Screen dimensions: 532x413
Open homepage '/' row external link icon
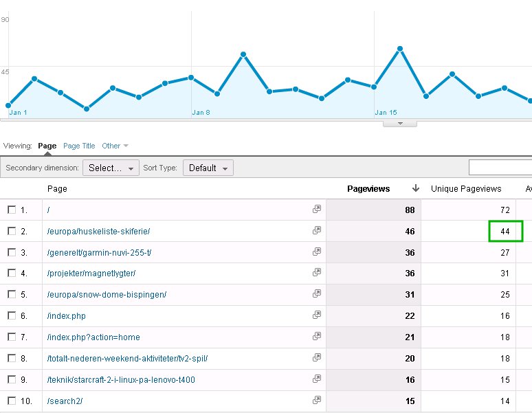317,209
